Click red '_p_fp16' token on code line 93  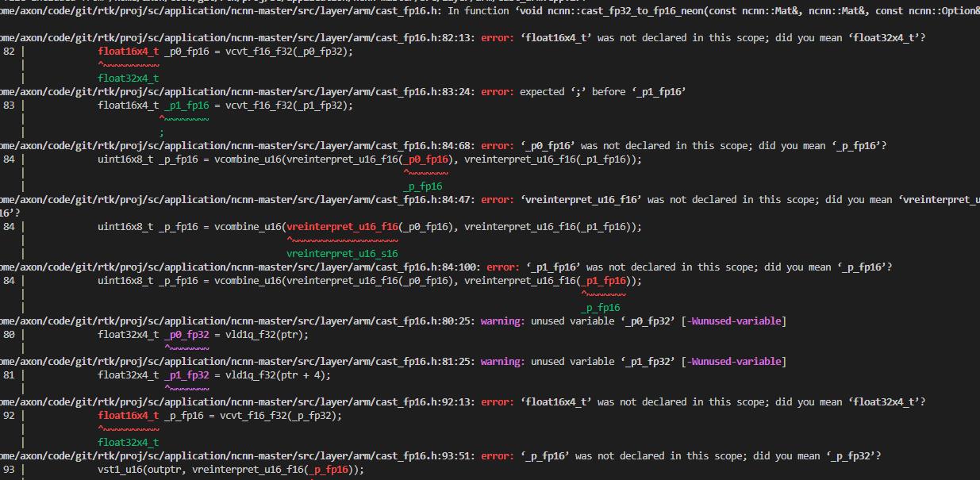(x=329, y=469)
